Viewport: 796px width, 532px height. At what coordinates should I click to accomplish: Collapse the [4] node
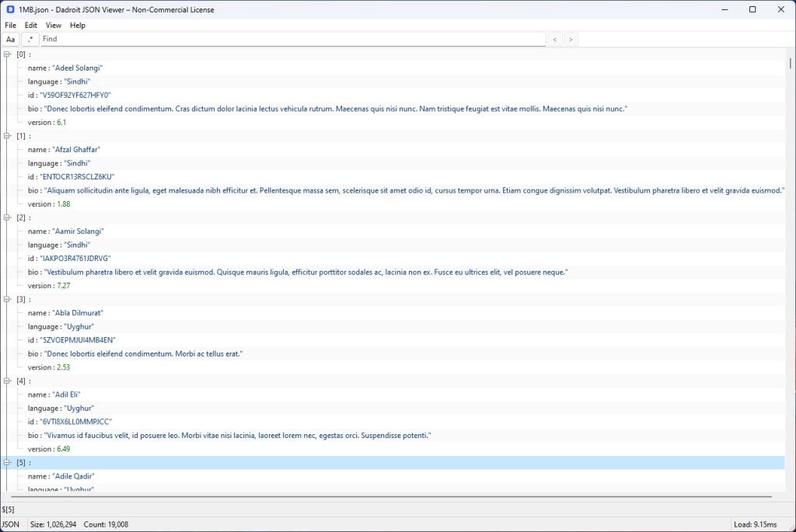coord(7,381)
